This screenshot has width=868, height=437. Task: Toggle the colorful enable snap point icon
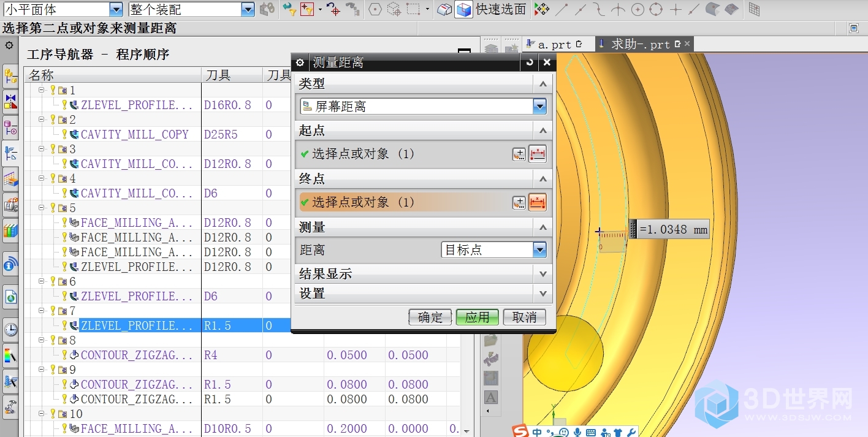(541, 9)
